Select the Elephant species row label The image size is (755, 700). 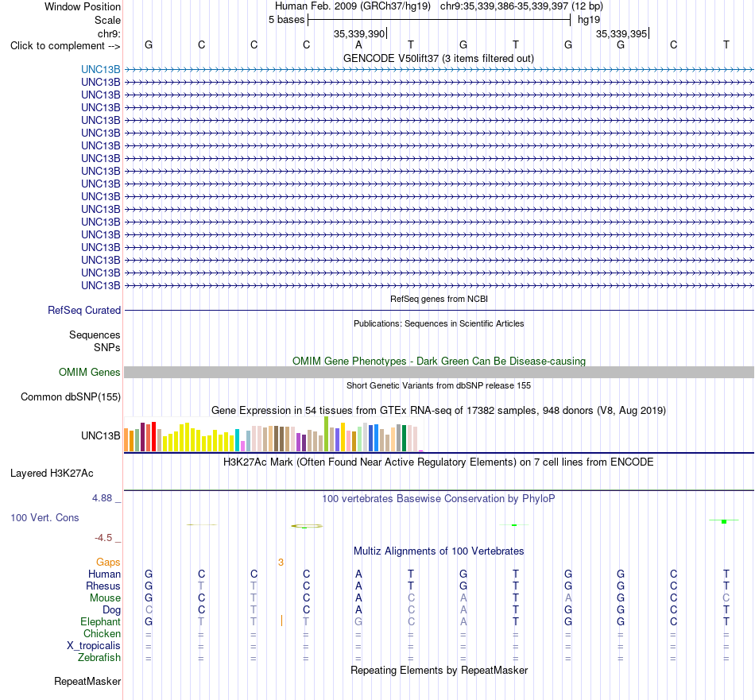click(100, 621)
